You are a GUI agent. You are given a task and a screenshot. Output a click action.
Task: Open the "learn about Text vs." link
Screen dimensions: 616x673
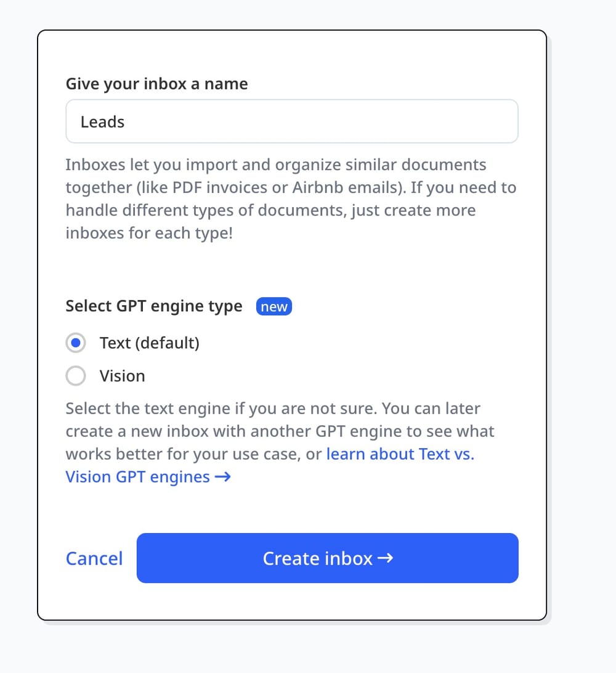coord(400,454)
